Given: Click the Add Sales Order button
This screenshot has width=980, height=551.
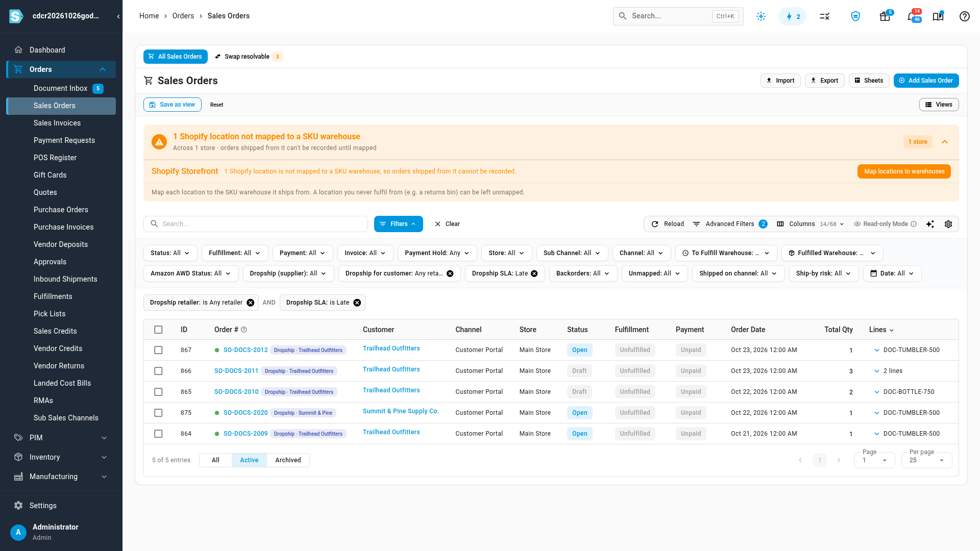Looking at the screenshot, I should pyautogui.click(x=926, y=81).
